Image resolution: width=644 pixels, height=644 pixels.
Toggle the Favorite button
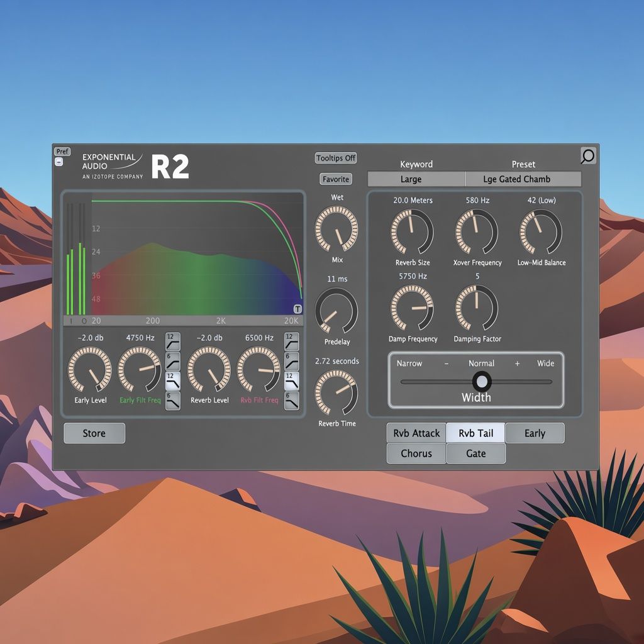pos(336,179)
